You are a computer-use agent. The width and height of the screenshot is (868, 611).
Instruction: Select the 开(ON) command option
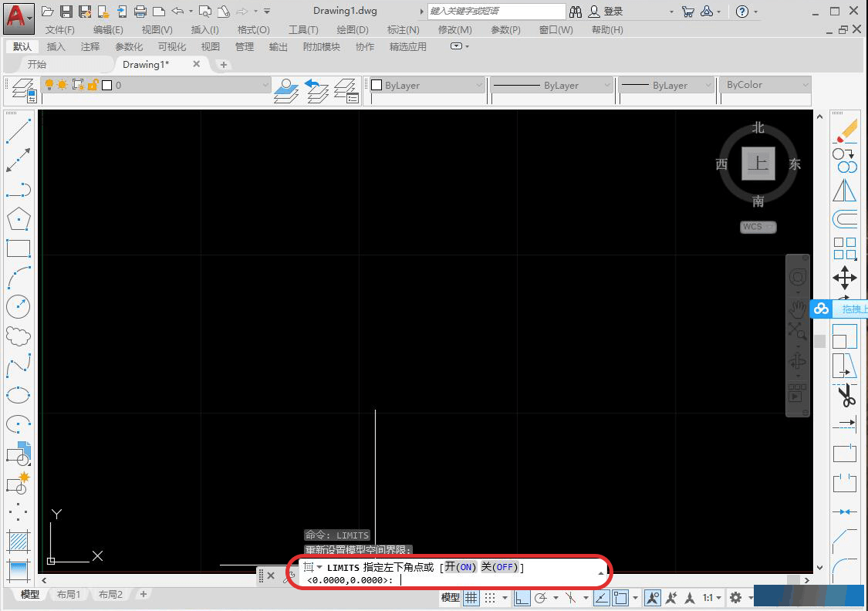pos(460,567)
